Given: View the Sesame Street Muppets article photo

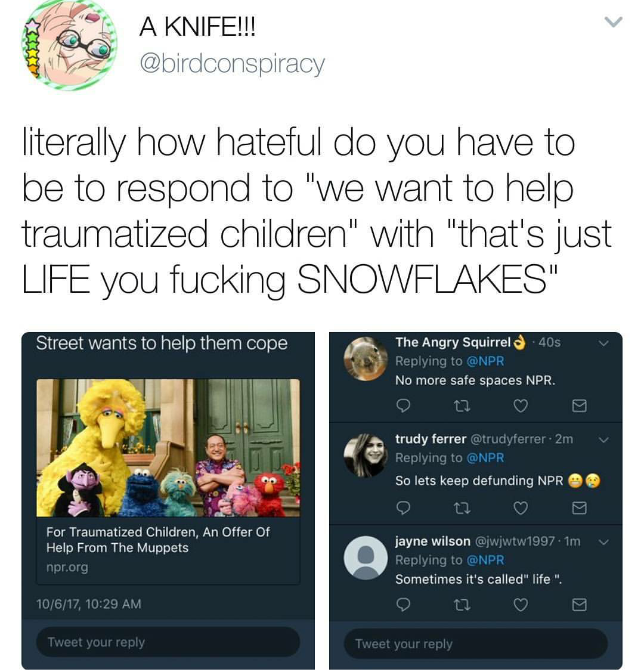Looking at the screenshot, I should tap(168, 448).
